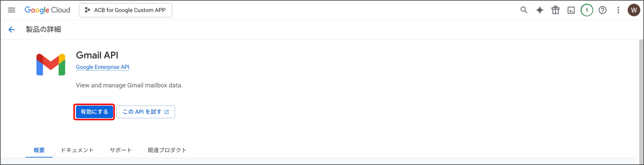This screenshot has width=644, height=165.
Task: Switch to the 関連プロダクト tab
Action: pos(167,150)
